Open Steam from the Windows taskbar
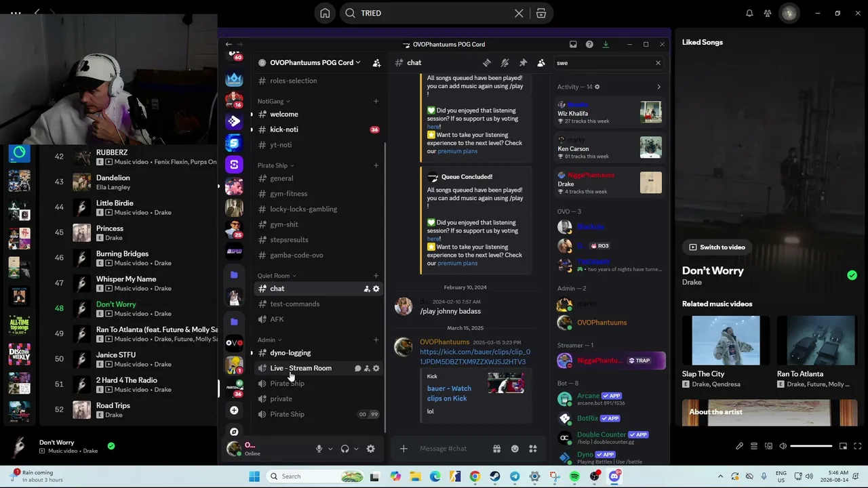This screenshot has height=488, width=868. [x=494, y=476]
